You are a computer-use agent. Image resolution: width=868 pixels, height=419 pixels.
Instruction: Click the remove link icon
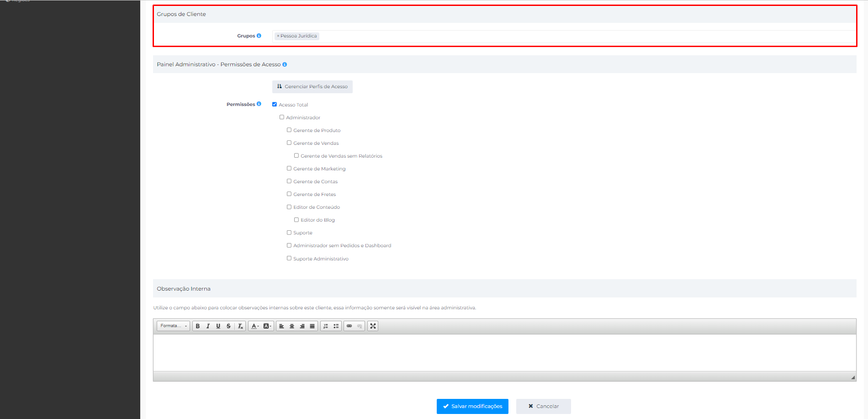360,326
